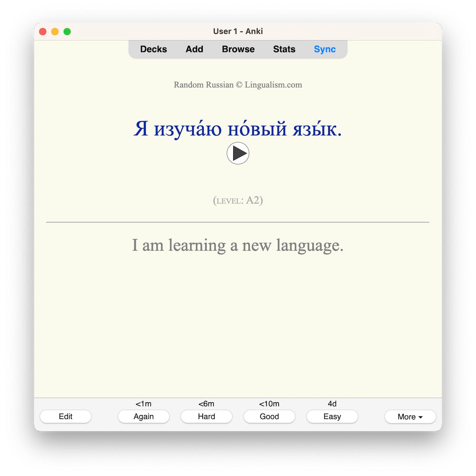Open the card Browse window
476x476 pixels.
coord(238,49)
